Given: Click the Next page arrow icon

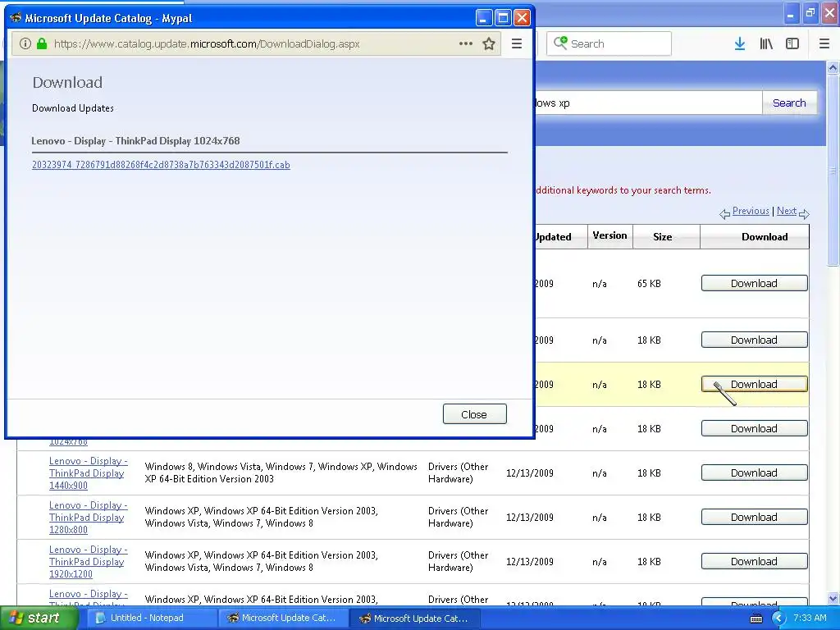Looking at the screenshot, I should coord(804,214).
